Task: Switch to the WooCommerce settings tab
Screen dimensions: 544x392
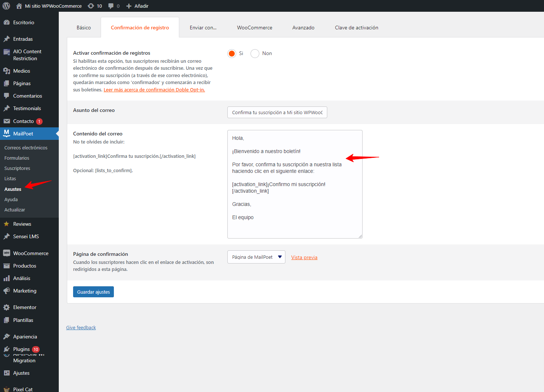Action: point(255,28)
